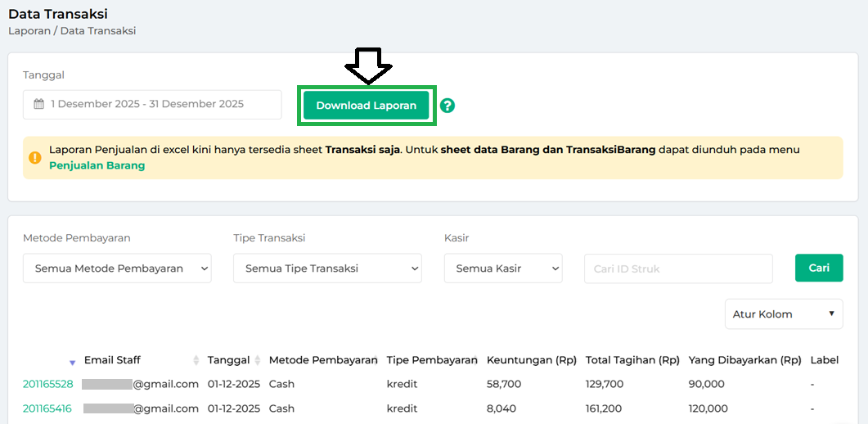Image resolution: width=868 pixels, height=424 pixels.
Task: Click the Total Tagihan (Rp) column header
Action: [x=632, y=360]
